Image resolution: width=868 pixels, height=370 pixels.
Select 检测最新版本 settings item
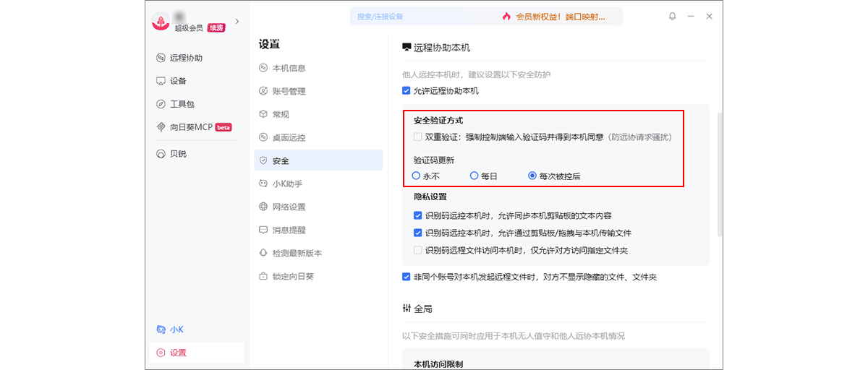tap(318, 253)
